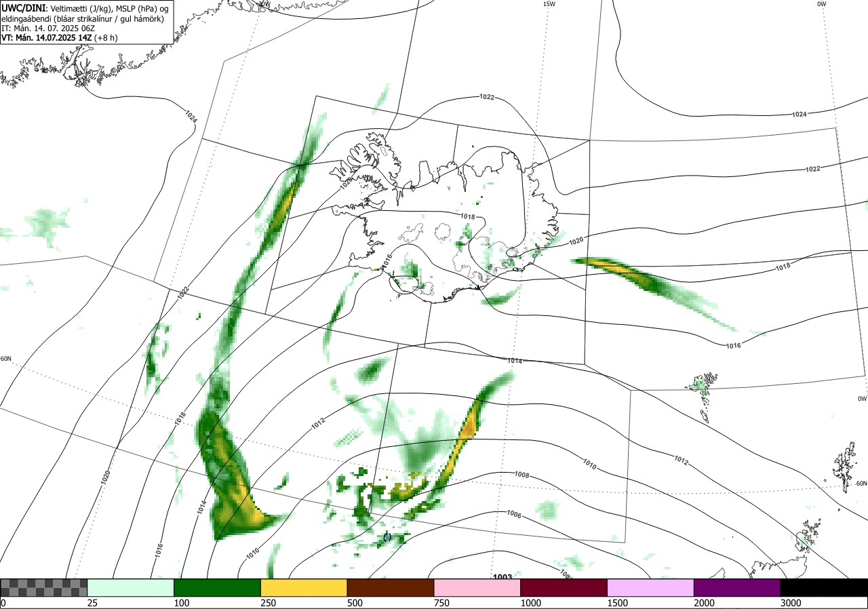Select the yellow 250–500 legend swatch
868x609 pixels.
pyautogui.click(x=304, y=587)
